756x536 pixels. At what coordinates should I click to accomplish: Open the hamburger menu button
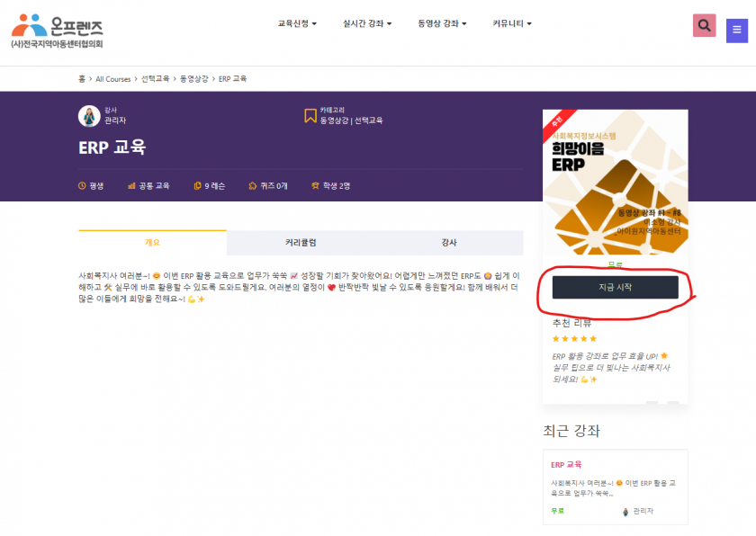tap(737, 31)
